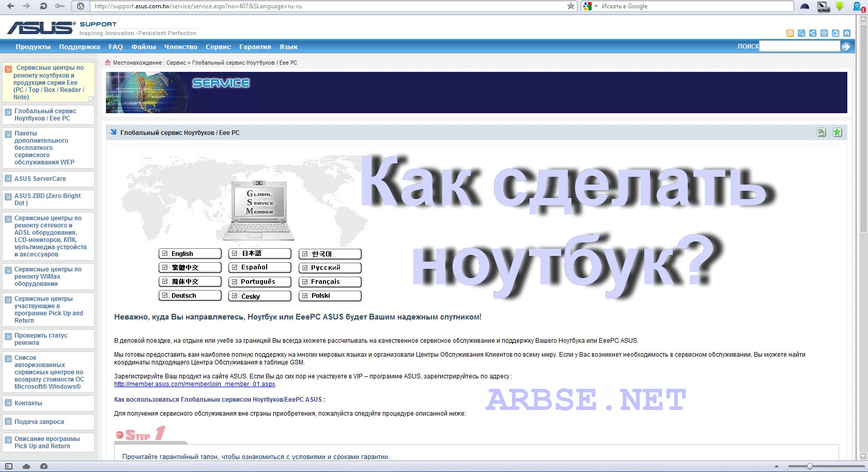Click the magnifier search icon under the header
The width and height of the screenshot is (868, 472).
[x=801, y=33]
